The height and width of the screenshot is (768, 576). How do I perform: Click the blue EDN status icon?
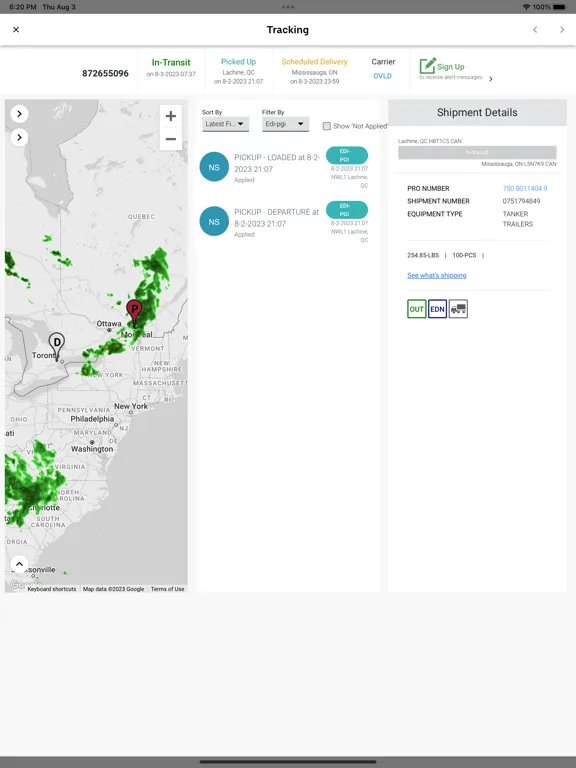tap(437, 309)
